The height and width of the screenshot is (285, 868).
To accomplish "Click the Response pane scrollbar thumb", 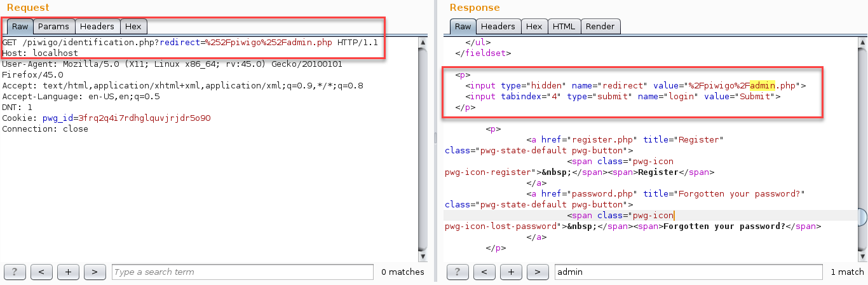I will (862, 217).
